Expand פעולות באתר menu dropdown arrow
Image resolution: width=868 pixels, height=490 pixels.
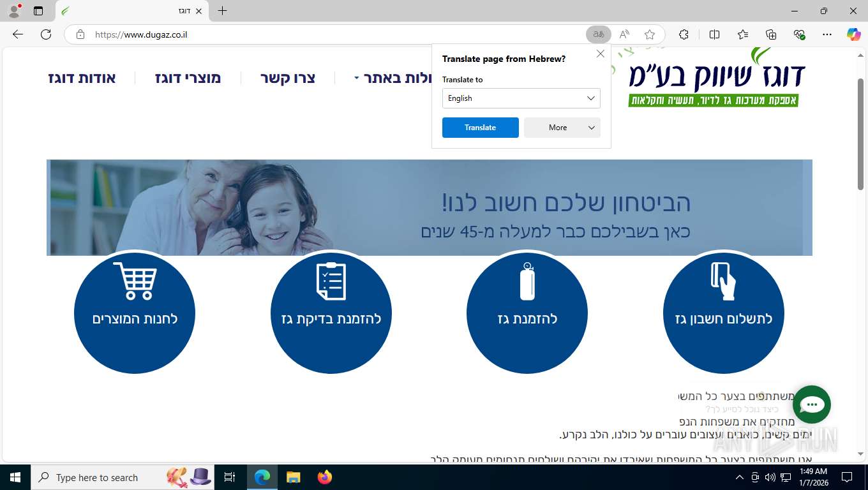(x=357, y=78)
